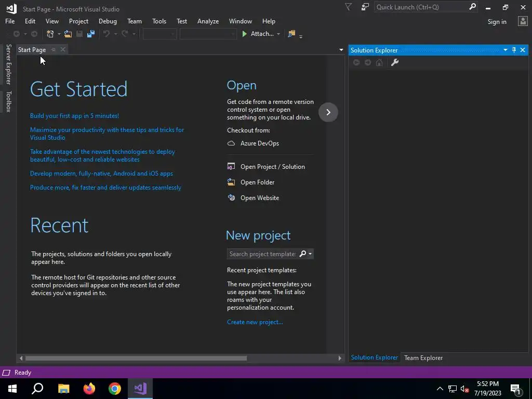Click the horizontal scrollbar right arrow
Image resolution: width=532 pixels, height=399 pixels.
(340, 358)
